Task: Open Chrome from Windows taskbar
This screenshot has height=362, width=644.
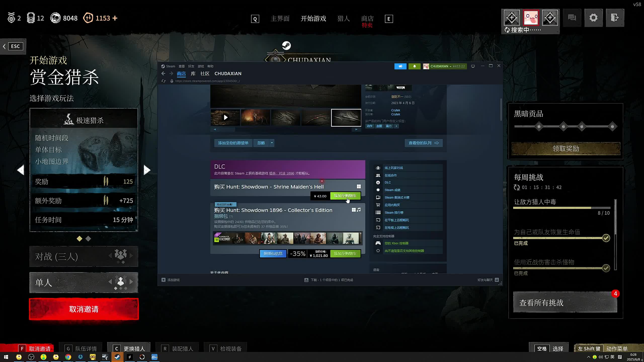Action: pos(68,357)
